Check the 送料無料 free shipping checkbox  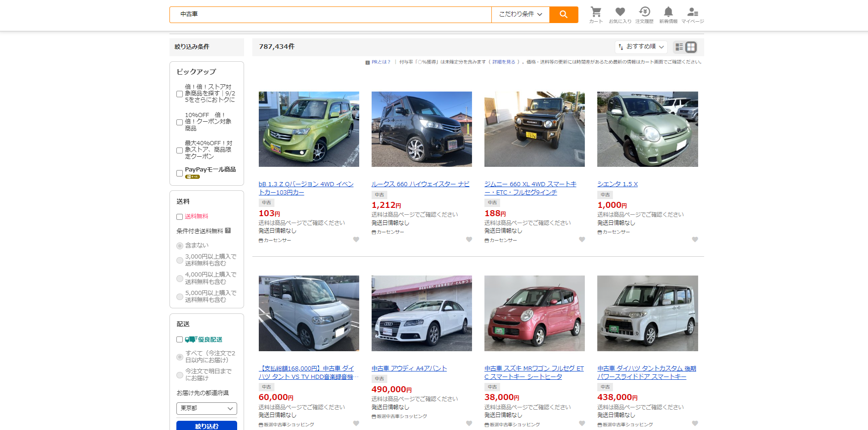click(x=180, y=217)
